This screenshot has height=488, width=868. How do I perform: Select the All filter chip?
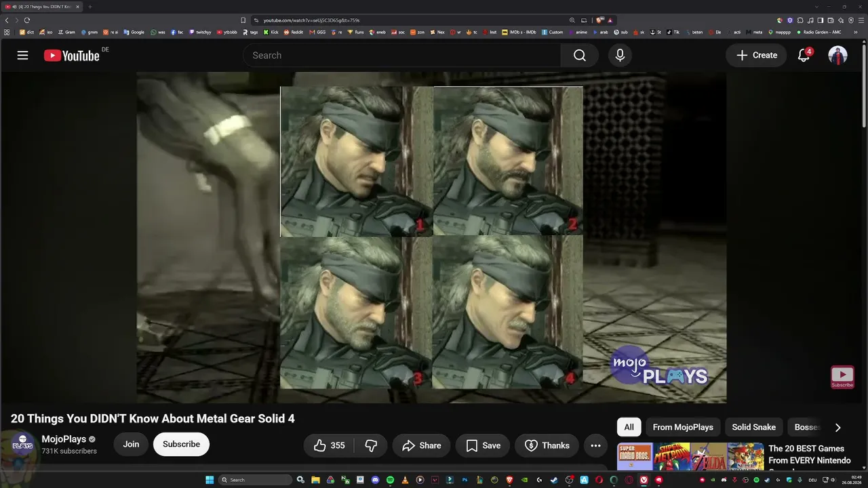pyautogui.click(x=629, y=427)
